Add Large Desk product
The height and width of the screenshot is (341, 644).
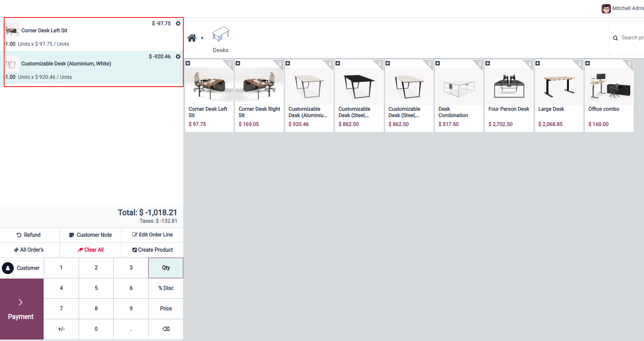[559, 96]
